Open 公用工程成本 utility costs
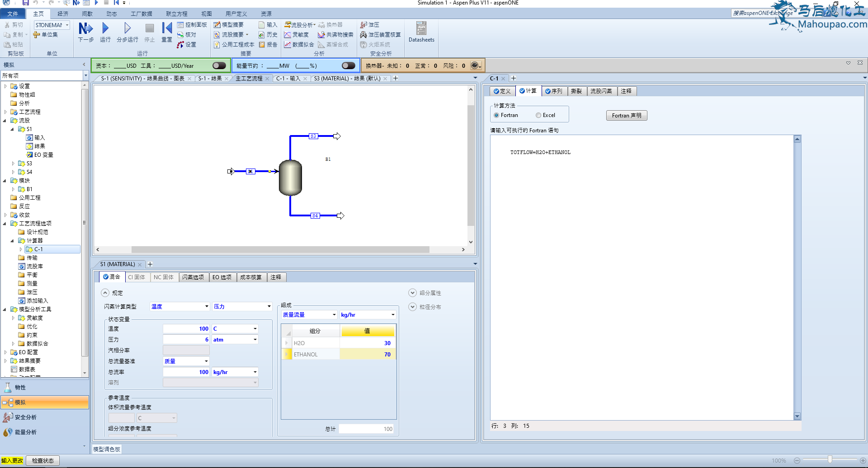The width and height of the screenshot is (868, 468). click(x=234, y=45)
